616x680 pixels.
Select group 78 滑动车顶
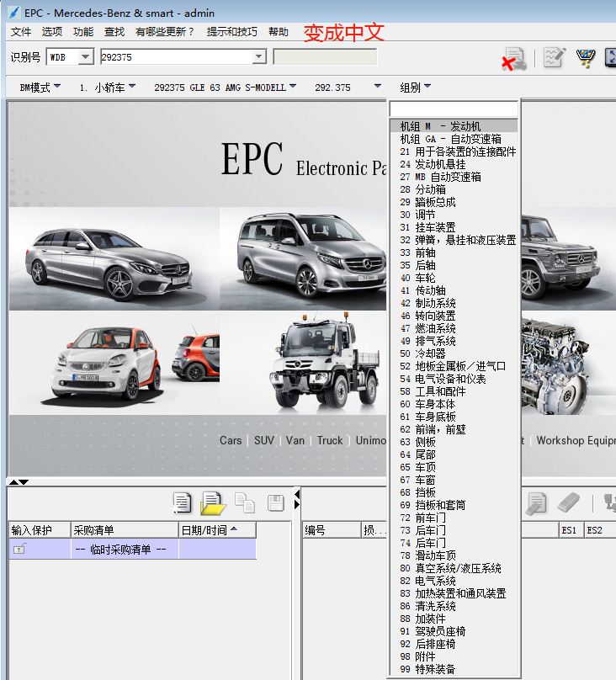454,555
